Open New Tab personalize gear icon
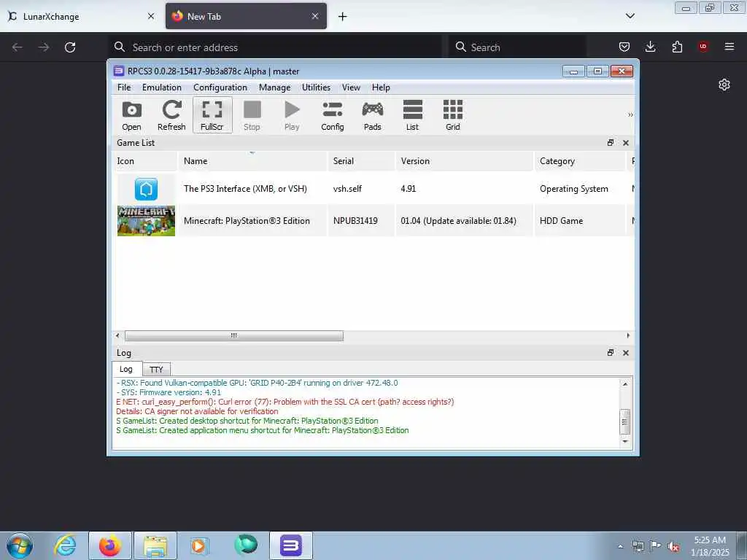Image resolution: width=747 pixels, height=560 pixels. click(724, 85)
